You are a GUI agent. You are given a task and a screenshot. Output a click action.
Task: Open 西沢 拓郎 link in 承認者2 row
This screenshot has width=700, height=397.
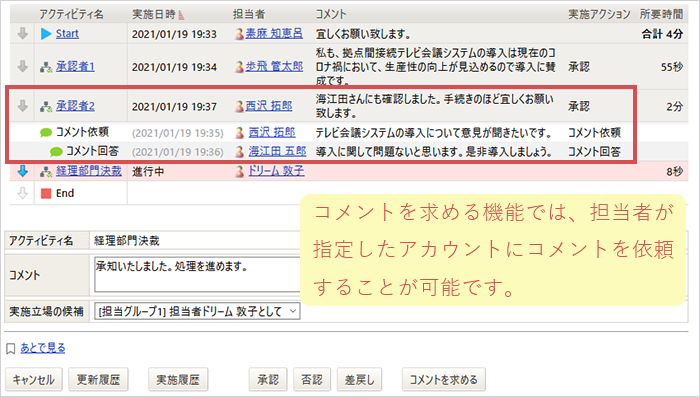[269, 106]
